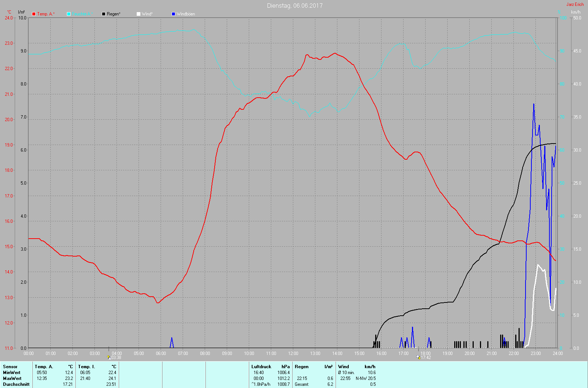Click the Sensor header in the statistics table
The height and width of the screenshot is (388, 588).
10,367
